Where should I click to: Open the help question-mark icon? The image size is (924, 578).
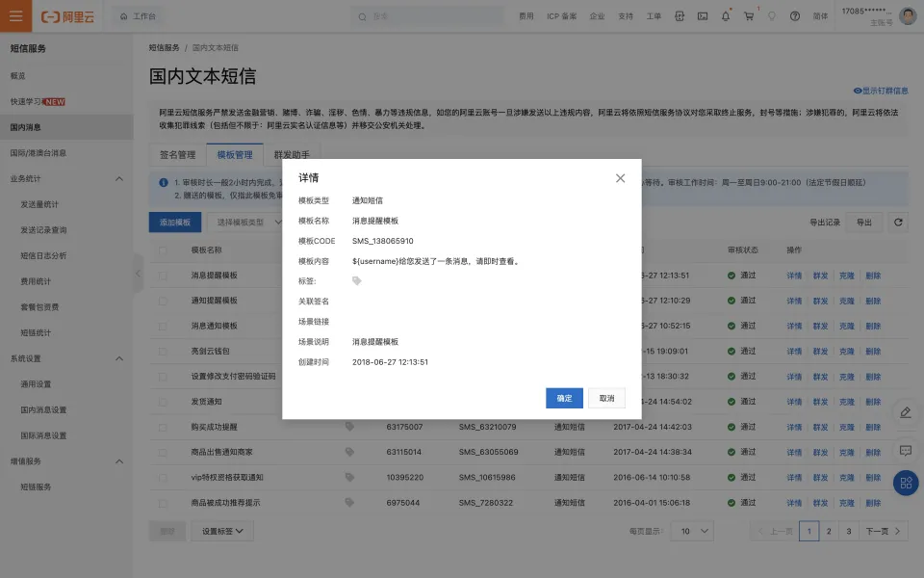(795, 16)
